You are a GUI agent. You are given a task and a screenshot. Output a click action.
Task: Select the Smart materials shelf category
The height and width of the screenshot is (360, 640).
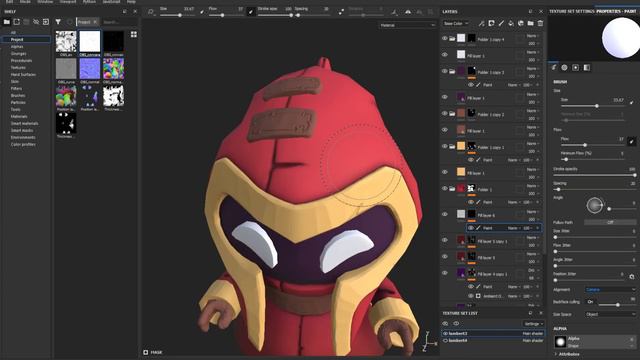click(24, 123)
